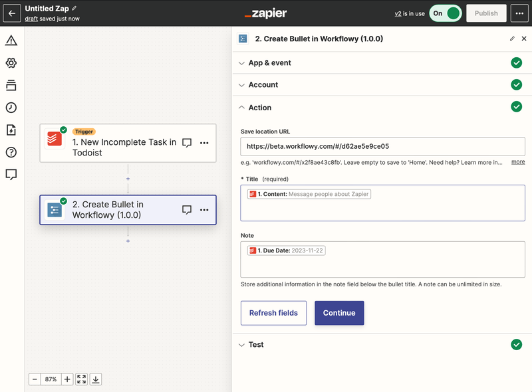This screenshot has height=392, width=532.
Task: Click the draft status green checkmark on Test section
Action: (517, 344)
